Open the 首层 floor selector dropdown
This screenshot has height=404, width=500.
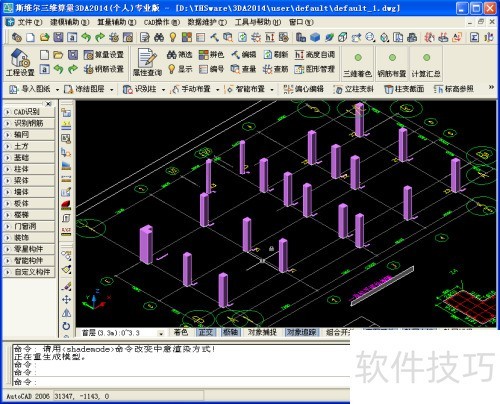pyautogui.click(x=123, y=333)
